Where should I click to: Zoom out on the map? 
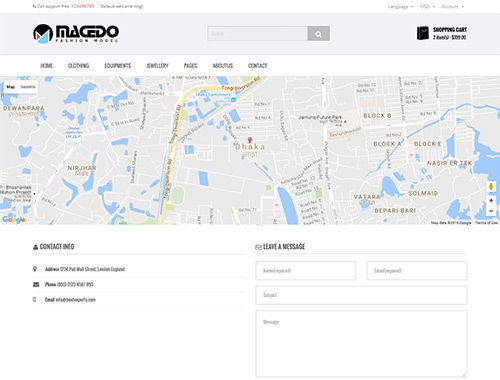(x=491, y=211)
